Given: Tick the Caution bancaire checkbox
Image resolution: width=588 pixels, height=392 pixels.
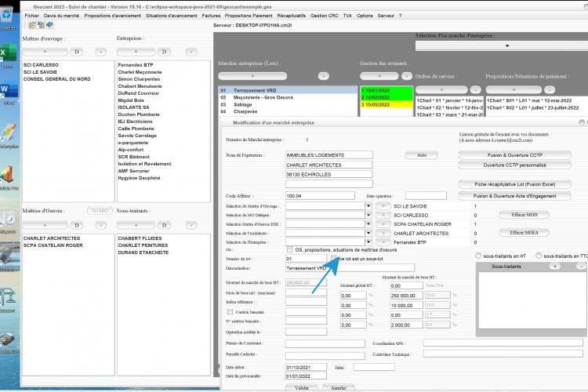Looking at the screenshot, I should point(230,312).
